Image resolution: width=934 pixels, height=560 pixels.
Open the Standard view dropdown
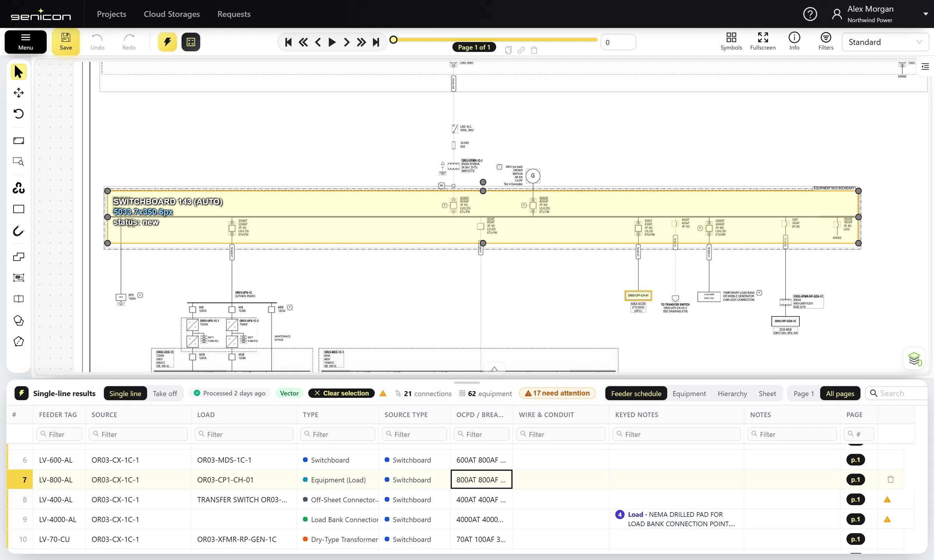(885, 42)
